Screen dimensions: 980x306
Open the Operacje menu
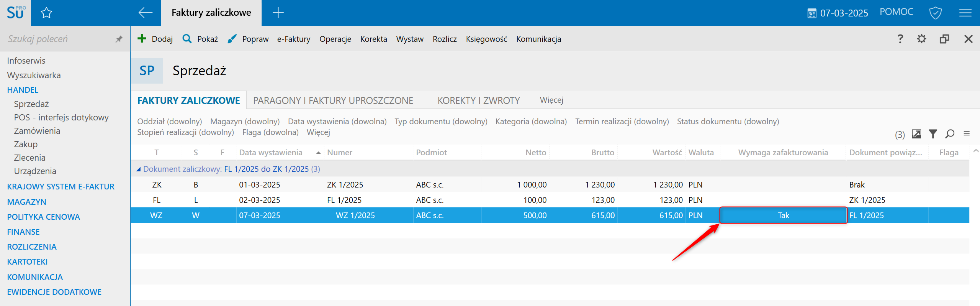[x=335, y=39]
